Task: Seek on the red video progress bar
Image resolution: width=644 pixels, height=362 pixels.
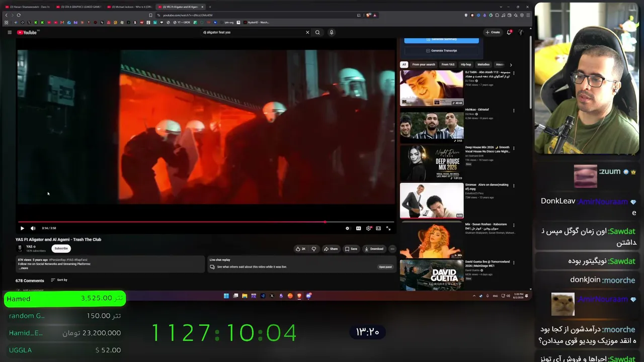Action: (x=206, y=222)
